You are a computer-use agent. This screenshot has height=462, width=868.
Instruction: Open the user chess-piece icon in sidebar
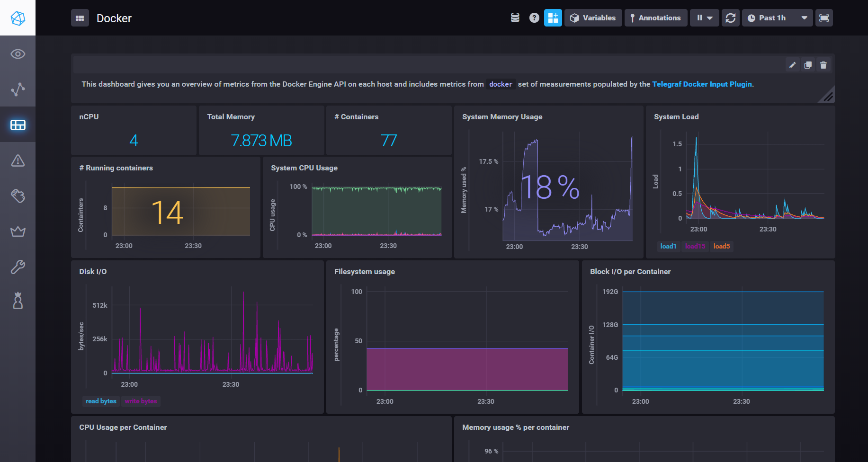pos(18,301)
